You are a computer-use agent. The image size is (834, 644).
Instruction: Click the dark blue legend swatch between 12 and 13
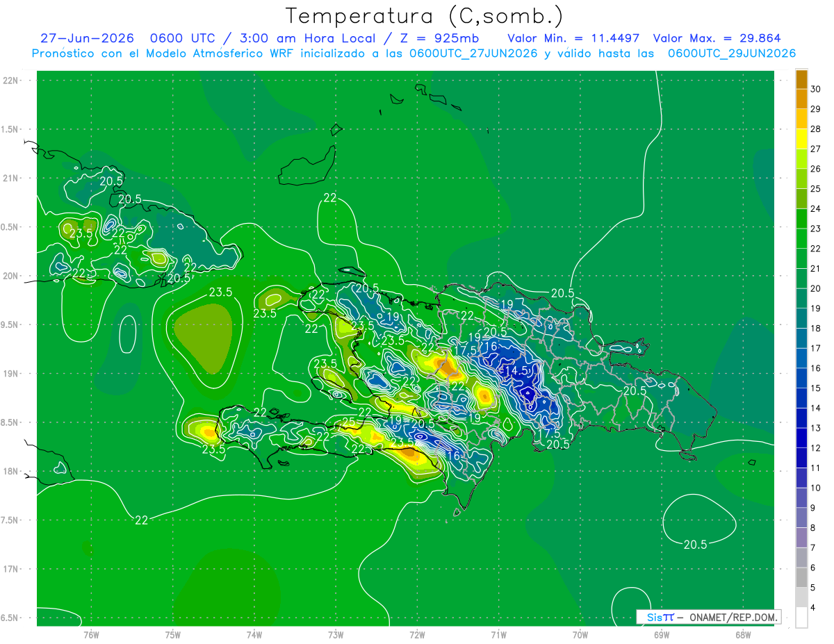[801, 438]
